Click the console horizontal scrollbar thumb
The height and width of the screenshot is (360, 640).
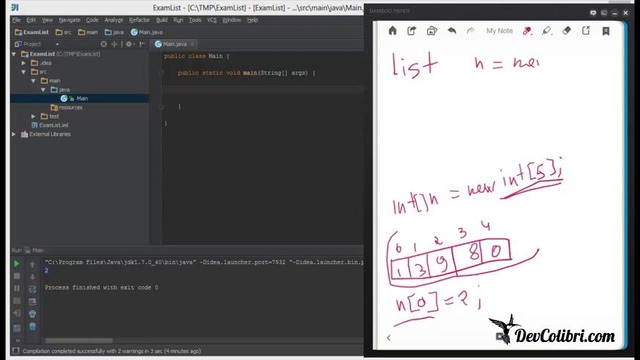pos(79,340)
